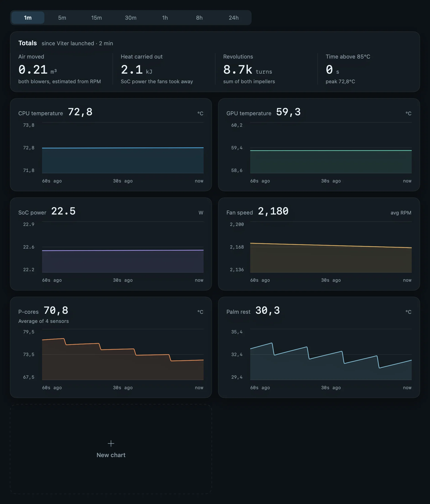Switch to the 24h time range
Screen dimensions: 430x504
click(234, 18)
